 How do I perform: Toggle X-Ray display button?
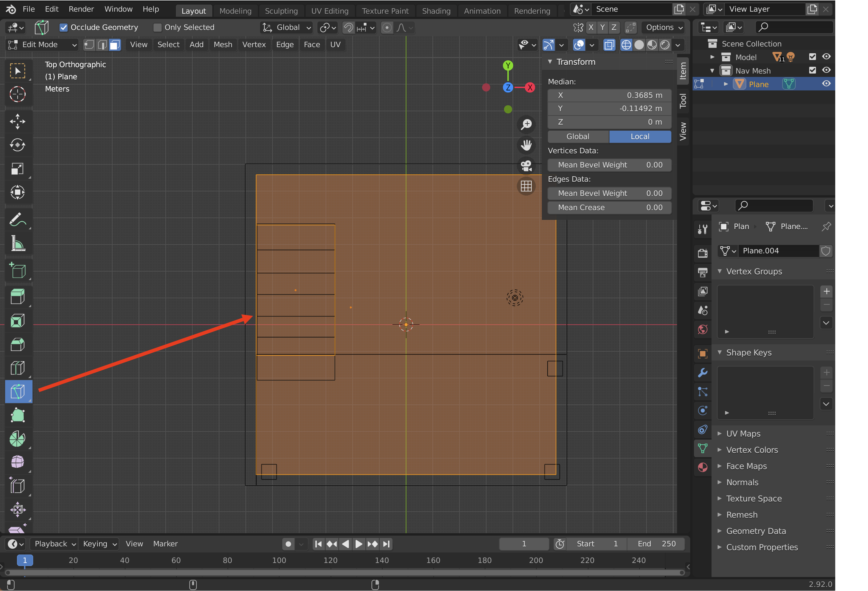click(609, 45)
